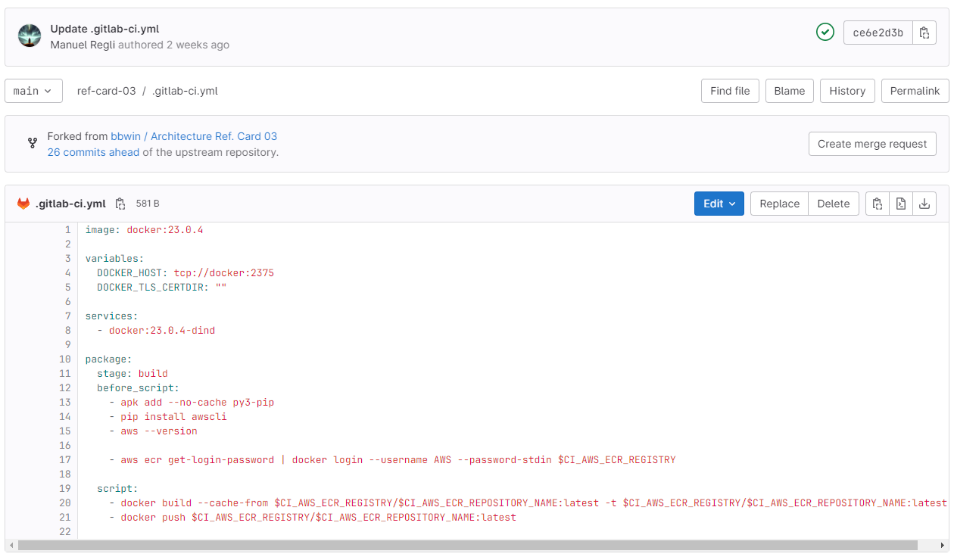This screenshot has height=560, width=954.
Task: Open the main branch selector dropdown
Action: click(33, 91)
